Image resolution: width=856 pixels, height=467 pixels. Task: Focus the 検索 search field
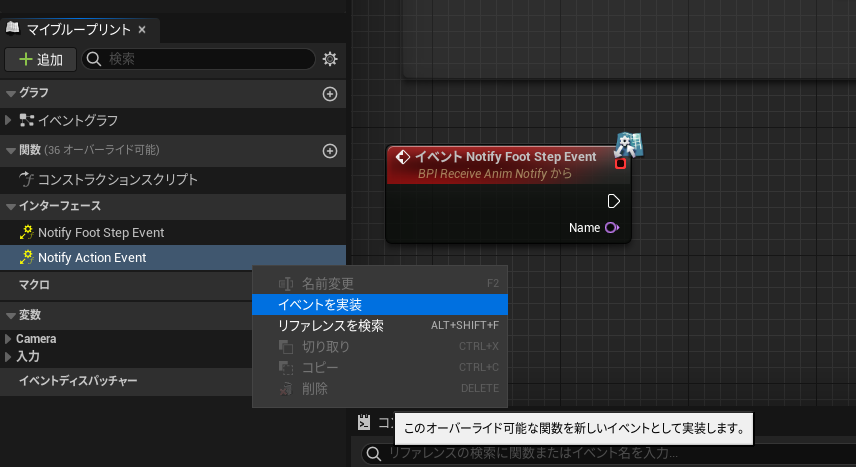tap(199, 59)
